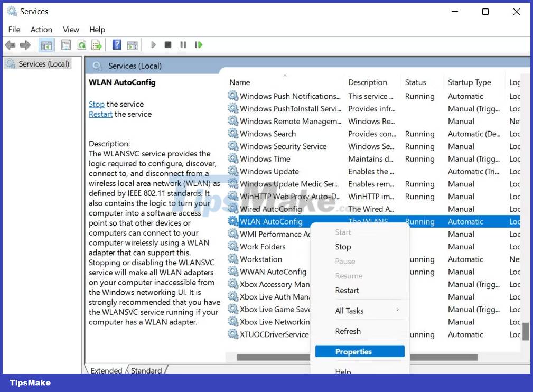Image resolution: width=533 pixels, height=392 pixels.
Task: Toggle the Show/Hide Action Pane icon
Action: click(132, 45)
